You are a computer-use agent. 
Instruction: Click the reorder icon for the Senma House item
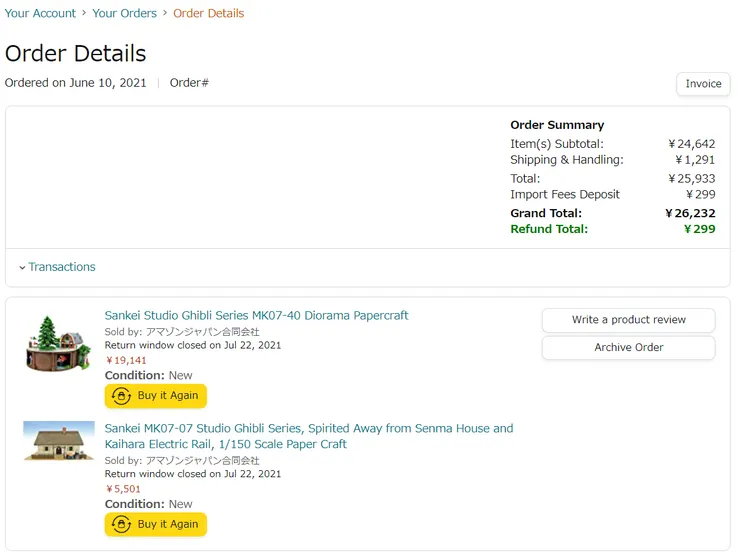[x=122, y=525]
